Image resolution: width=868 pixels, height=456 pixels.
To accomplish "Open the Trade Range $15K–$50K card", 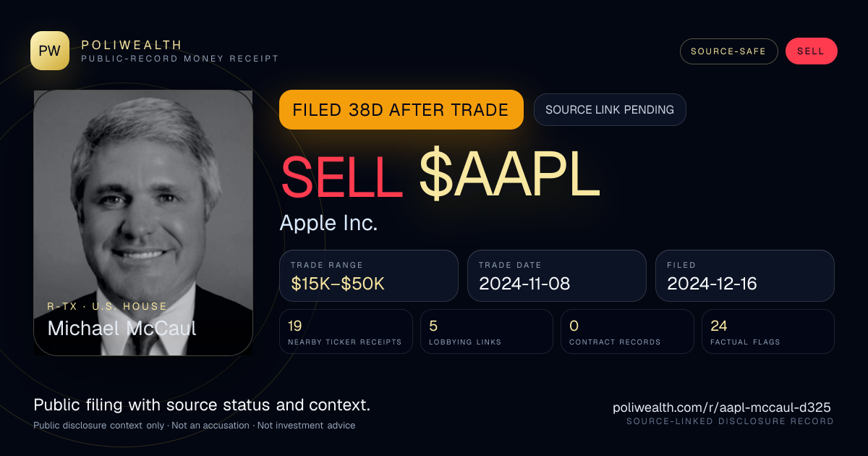I will (369, 276).
